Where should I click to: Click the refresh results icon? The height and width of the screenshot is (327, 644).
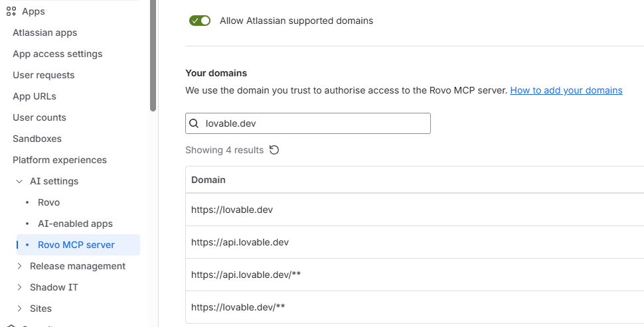[274, 150]
